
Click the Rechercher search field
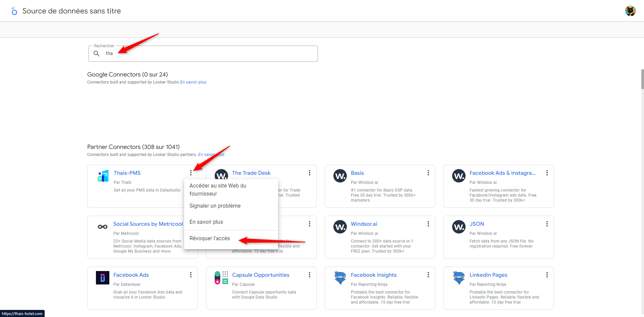tap(203, 54)
